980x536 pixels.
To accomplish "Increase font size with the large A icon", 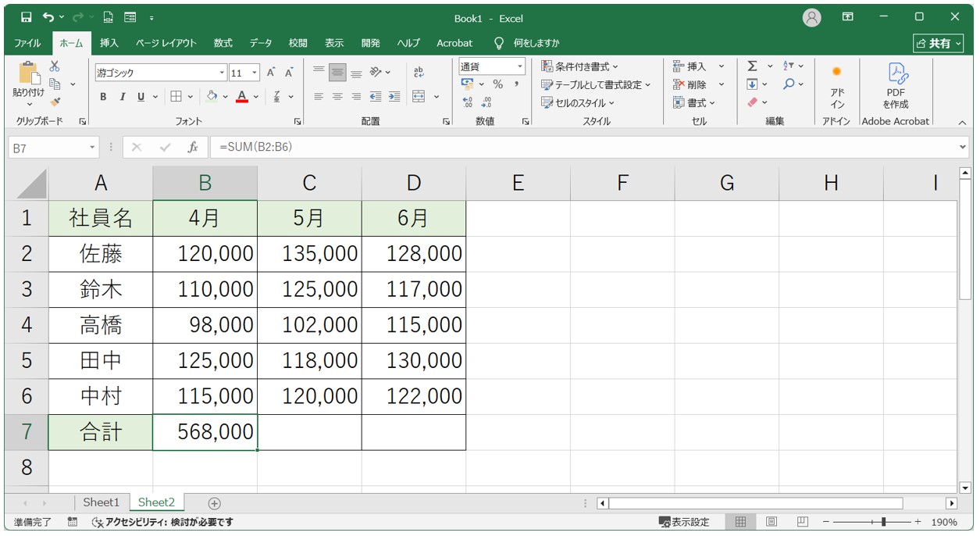I will click(x=271, y=73).
